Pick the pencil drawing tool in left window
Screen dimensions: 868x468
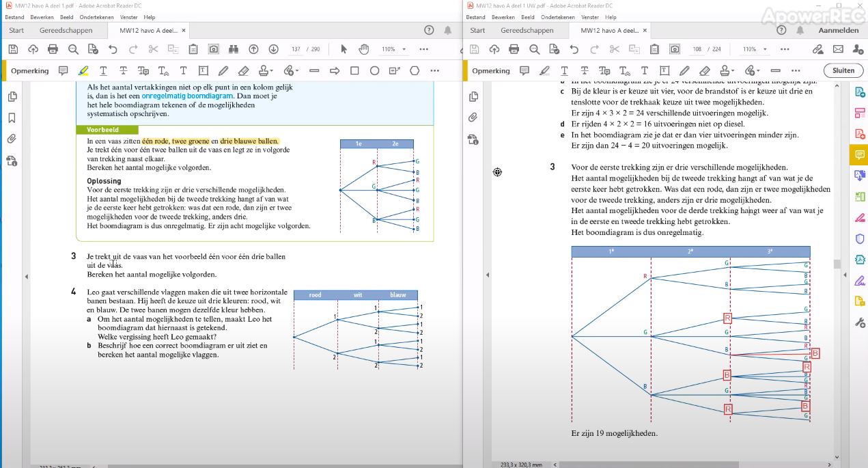tap(223, 70)
